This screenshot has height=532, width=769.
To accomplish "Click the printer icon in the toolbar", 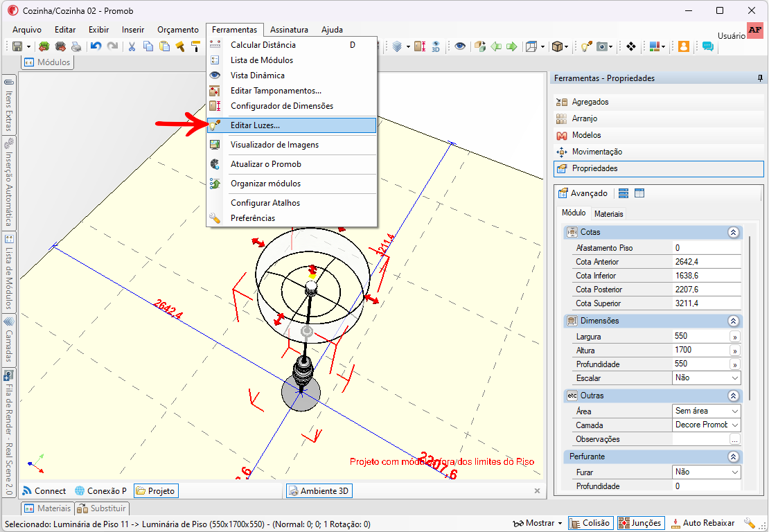I will (x=76, y=46).
